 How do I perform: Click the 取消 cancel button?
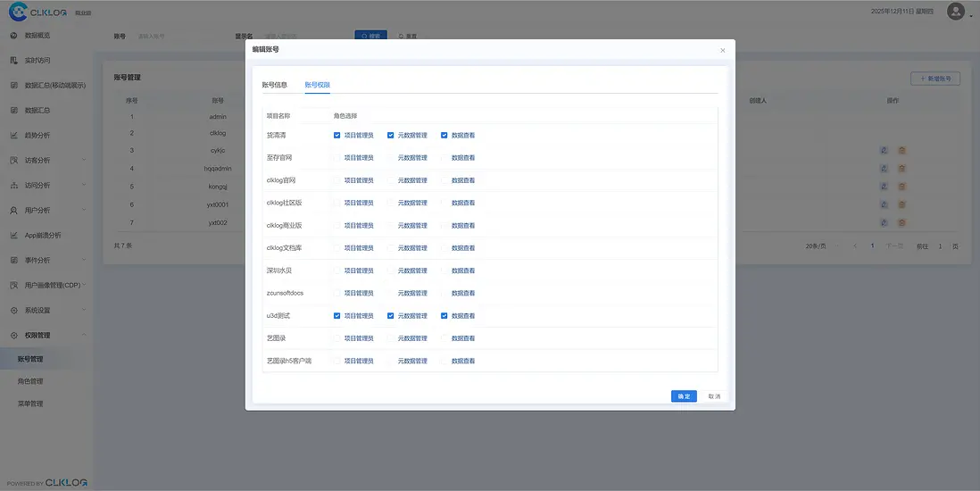point(714,396)
